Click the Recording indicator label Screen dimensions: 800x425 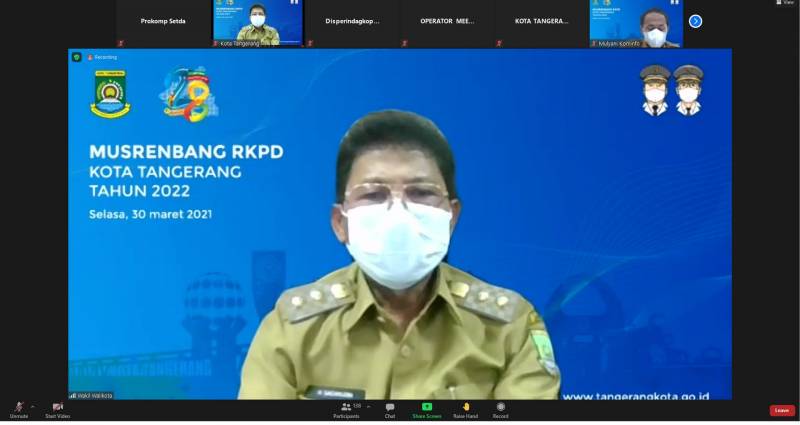[103, 58]
